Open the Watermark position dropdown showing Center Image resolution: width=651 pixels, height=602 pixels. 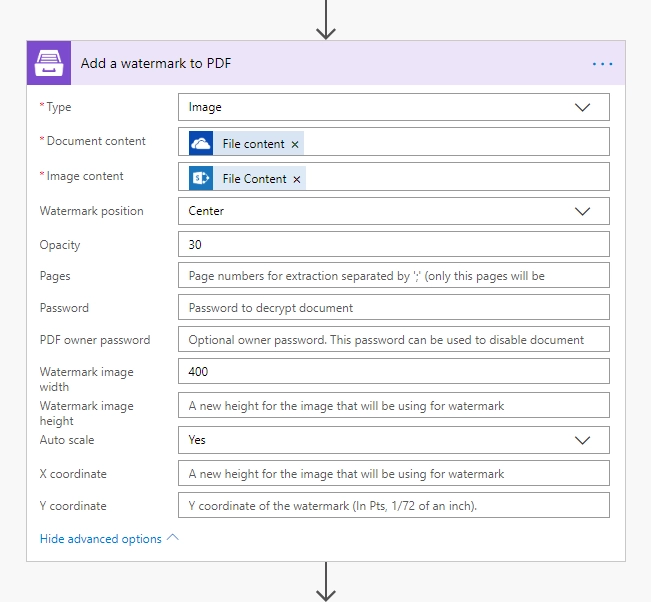point(394,211)
